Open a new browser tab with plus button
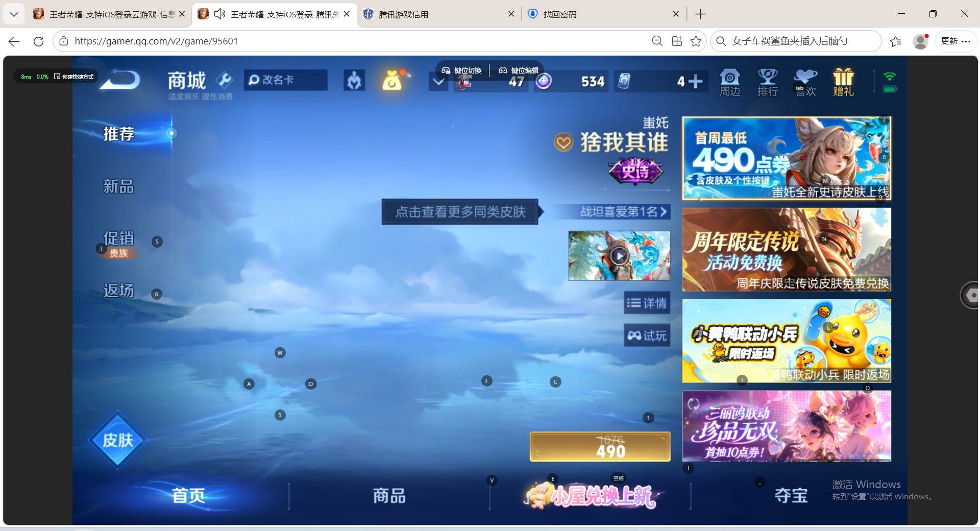The height and width of the screenshot is (531, 980). click(x=700, y=14)
